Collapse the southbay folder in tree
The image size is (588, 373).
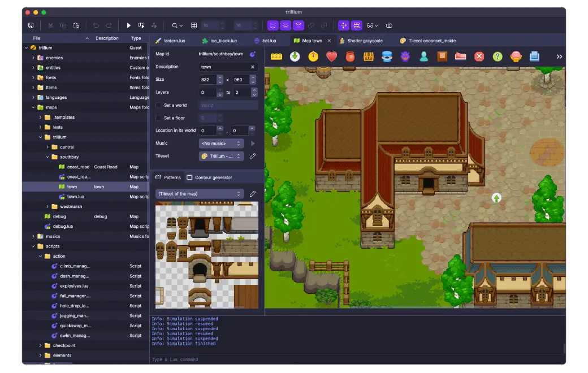pos(48,157)
